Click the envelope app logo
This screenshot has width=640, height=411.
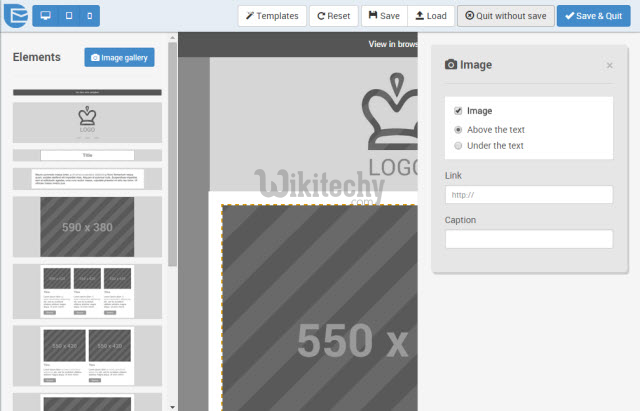(x=14, y=16)
